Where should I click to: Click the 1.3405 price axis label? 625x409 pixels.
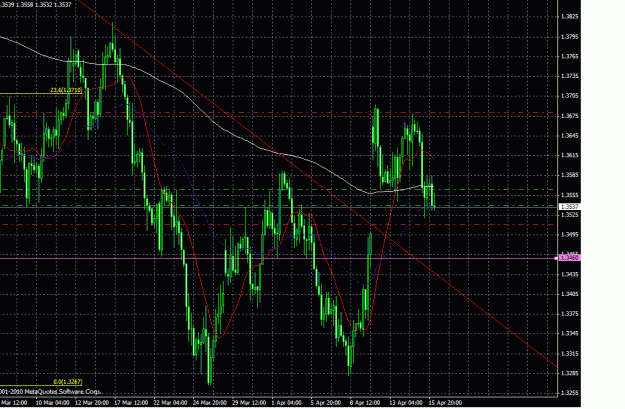(569, 294)
